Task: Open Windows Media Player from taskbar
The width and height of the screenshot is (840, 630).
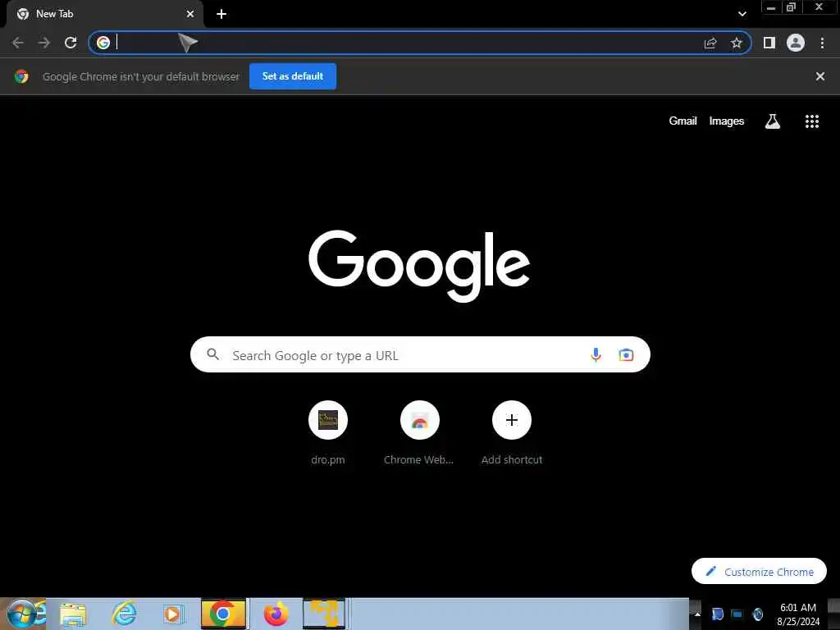Action: (x=172, y=614)
